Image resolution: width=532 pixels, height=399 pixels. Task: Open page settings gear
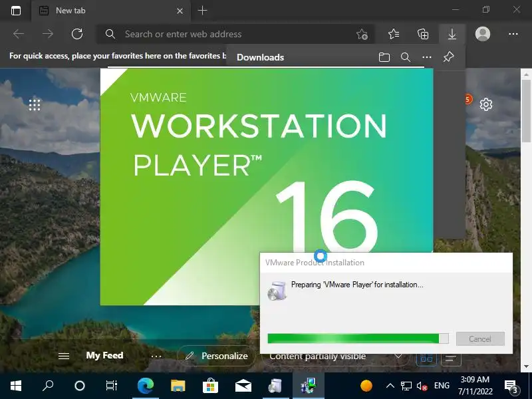[x=486, y=104]
